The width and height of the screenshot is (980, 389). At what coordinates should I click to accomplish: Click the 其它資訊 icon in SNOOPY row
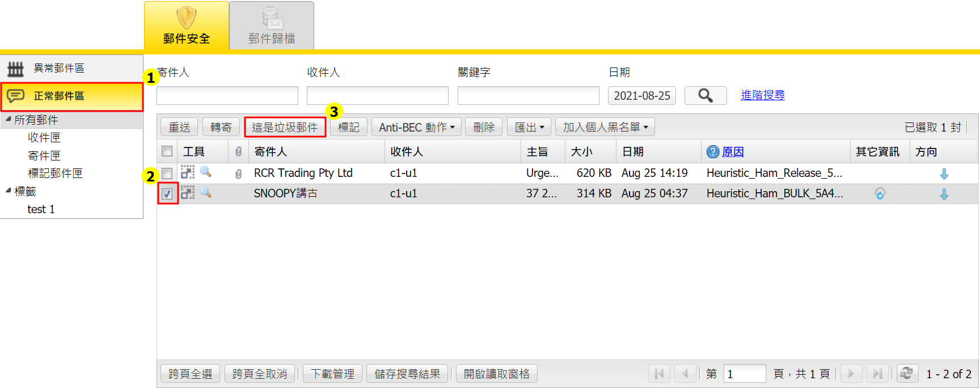880,194
